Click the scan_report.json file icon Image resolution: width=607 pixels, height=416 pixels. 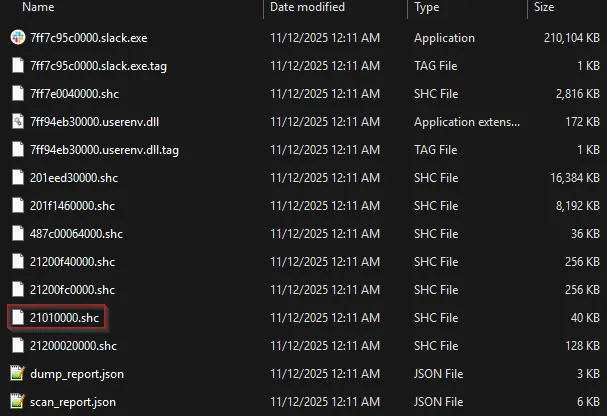[x=17, y=402]
